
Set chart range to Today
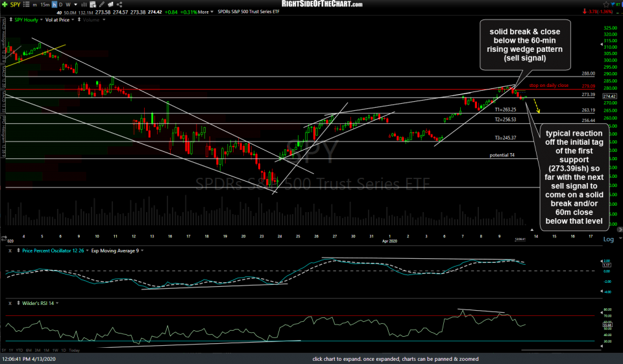pos(74,350)
